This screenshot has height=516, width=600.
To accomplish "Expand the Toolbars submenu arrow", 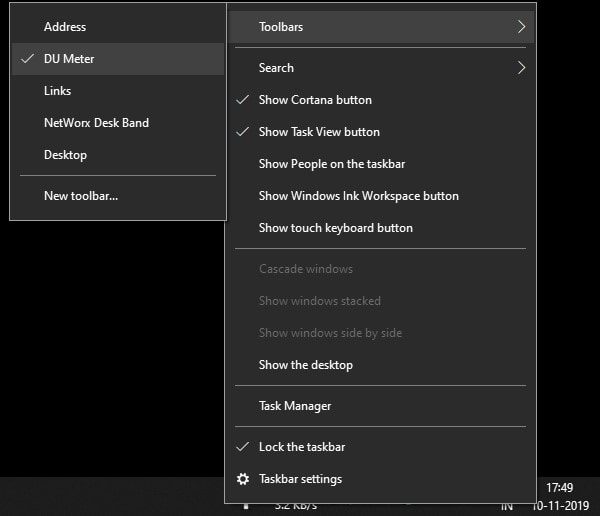I will (x=521, y=27).
